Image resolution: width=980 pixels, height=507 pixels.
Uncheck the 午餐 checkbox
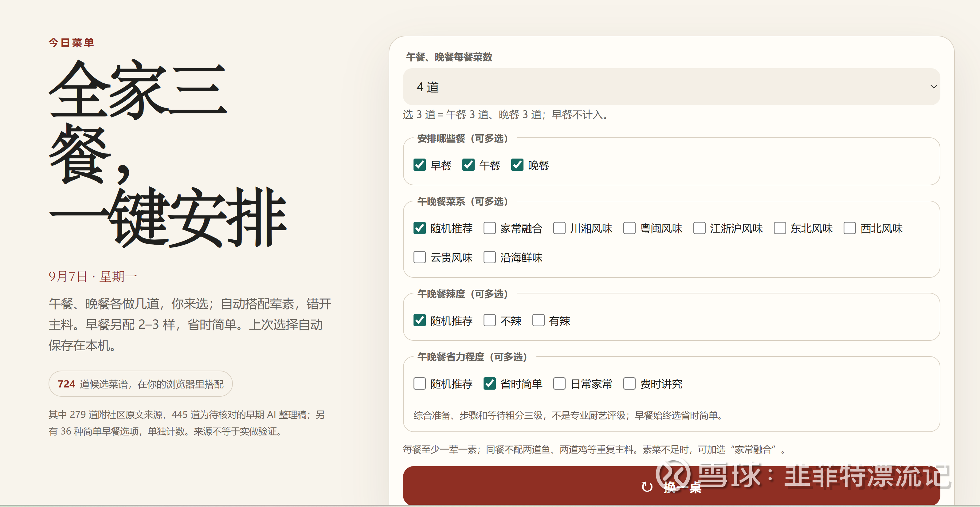(468, 165)
